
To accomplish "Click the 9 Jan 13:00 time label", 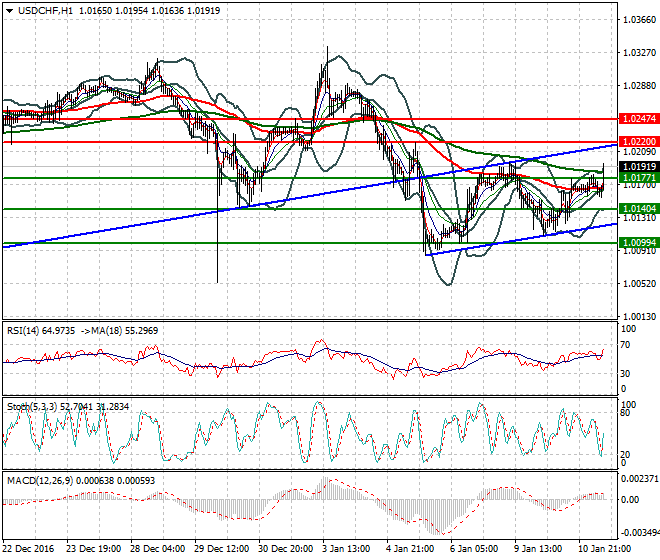I will pyautogui.click(x=538, y=549).
